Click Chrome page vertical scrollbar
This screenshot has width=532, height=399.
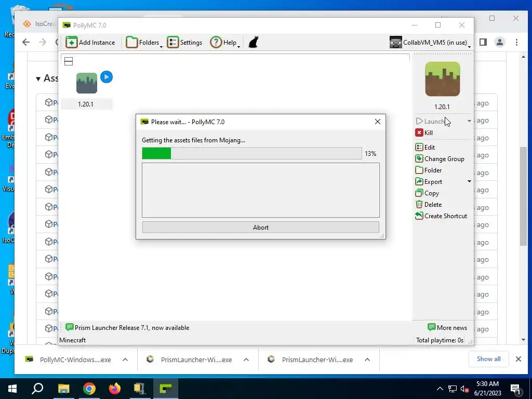point(523,196)
